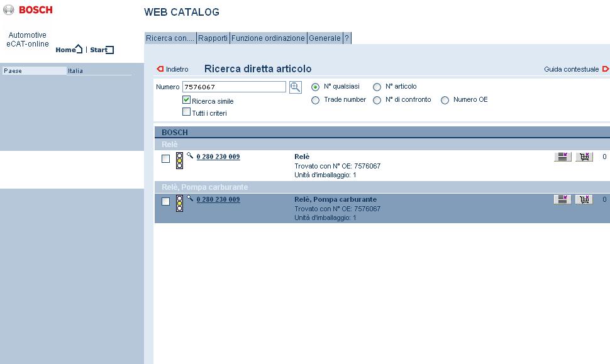The height and width of the screenshot is (364, 610).
Task: Click bold Relè, Pompa carburante product name
Action: (x=336, y=199)
